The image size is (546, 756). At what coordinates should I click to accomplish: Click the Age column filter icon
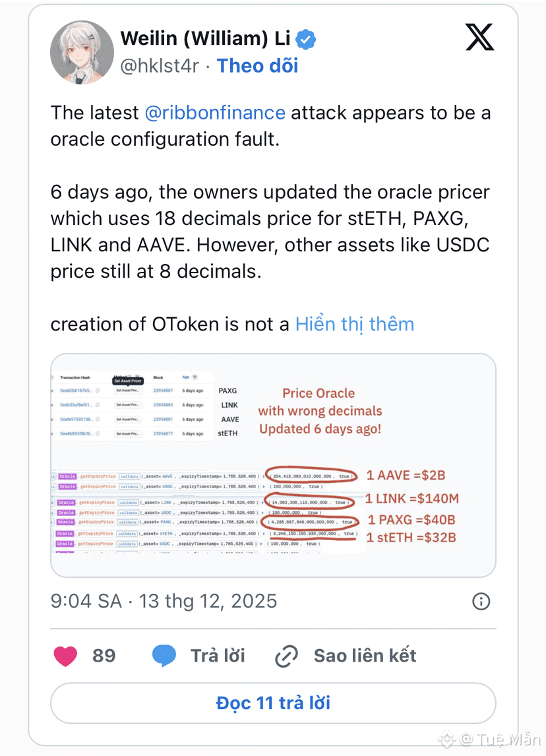[195, 377]
